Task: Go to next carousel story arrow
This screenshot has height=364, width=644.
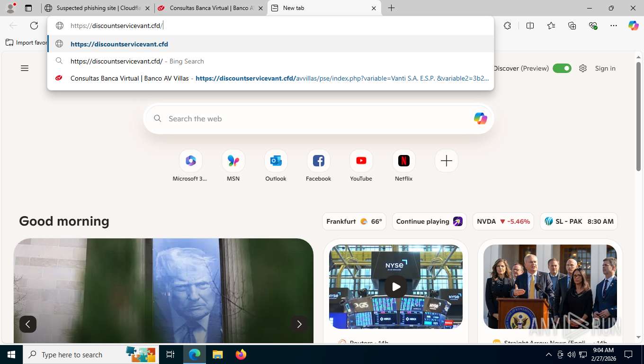Action: pyautogui.click(x=299, y=324)
